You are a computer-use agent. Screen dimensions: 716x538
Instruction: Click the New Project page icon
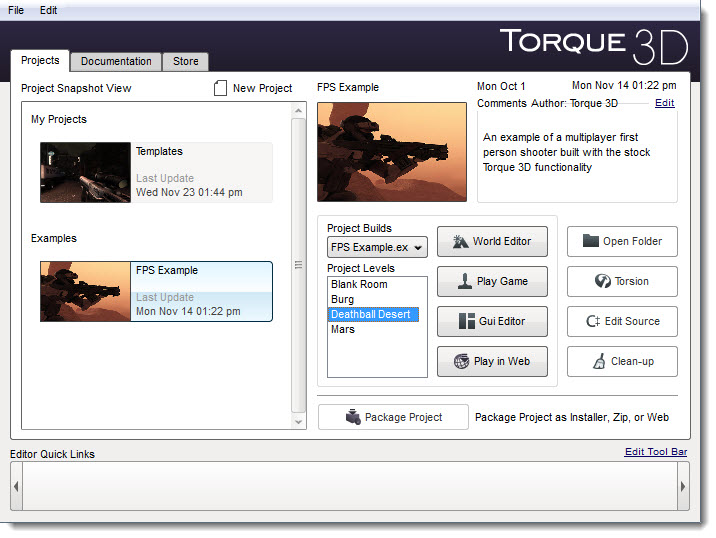point(220,88)
